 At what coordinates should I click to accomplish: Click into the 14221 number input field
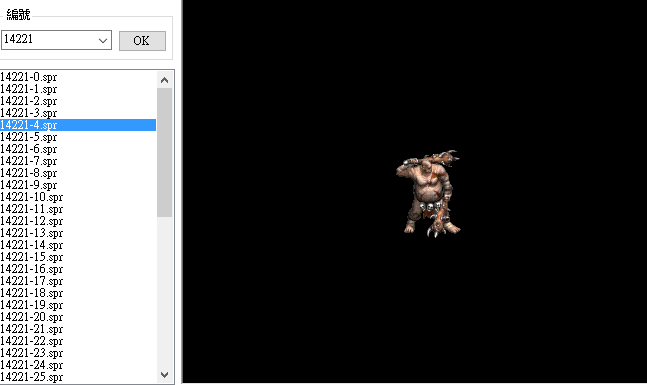49,40
